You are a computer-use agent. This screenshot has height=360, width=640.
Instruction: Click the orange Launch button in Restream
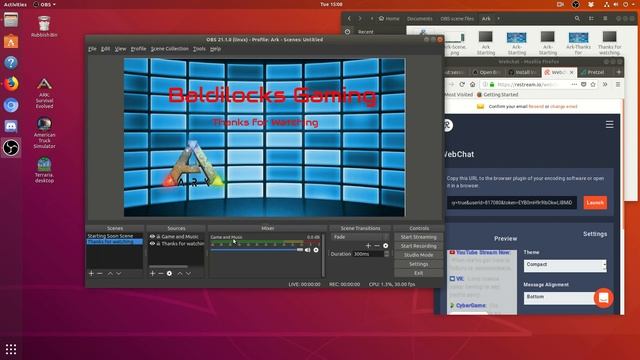[x=595, y=202]
